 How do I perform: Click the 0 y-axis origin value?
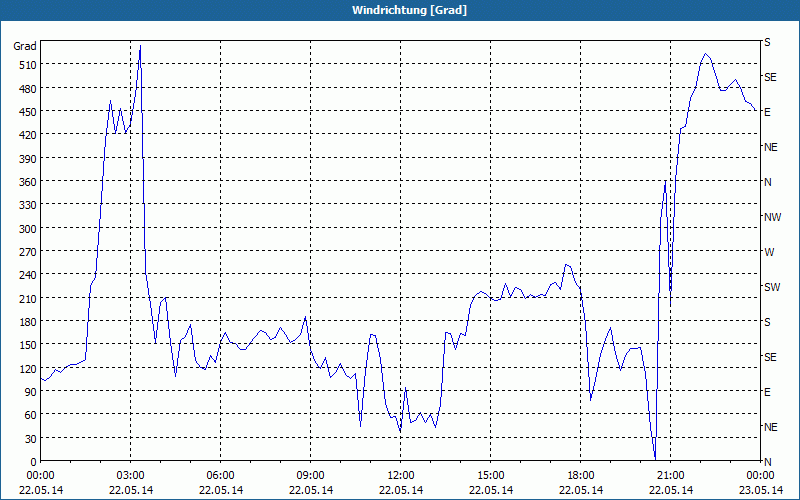pyautogui.click(x=34, y=462)
